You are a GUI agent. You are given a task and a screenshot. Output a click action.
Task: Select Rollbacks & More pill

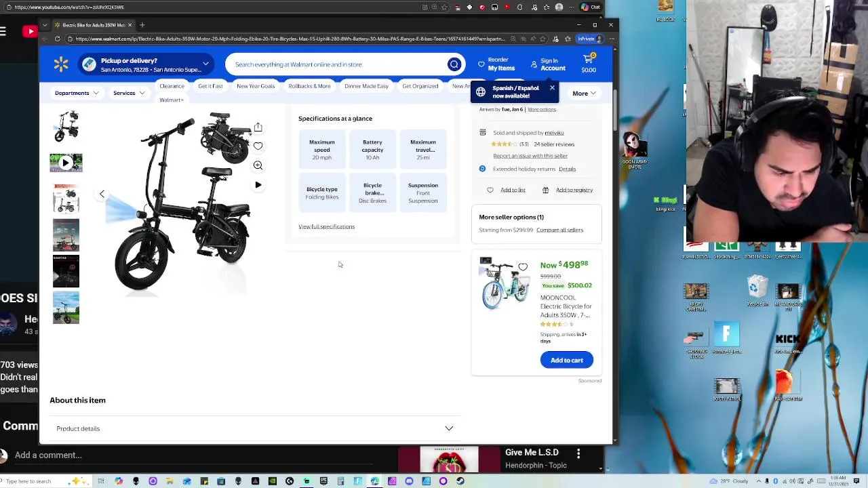tap(309, 86)
